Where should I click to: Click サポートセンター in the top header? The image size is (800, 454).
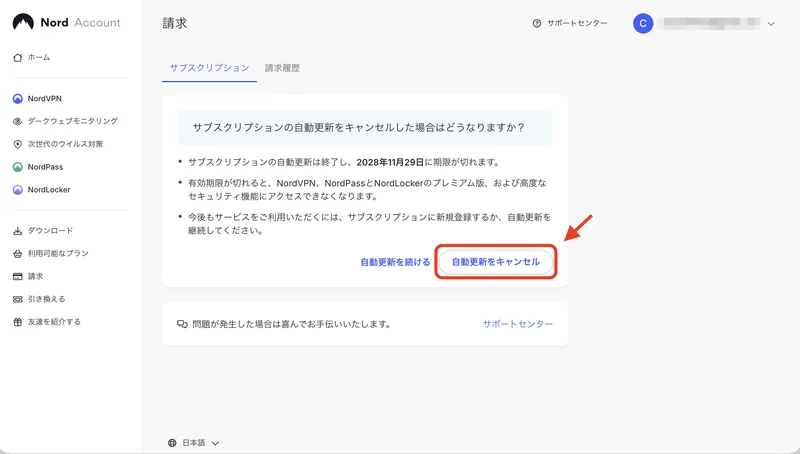click(x=577, y=23)
